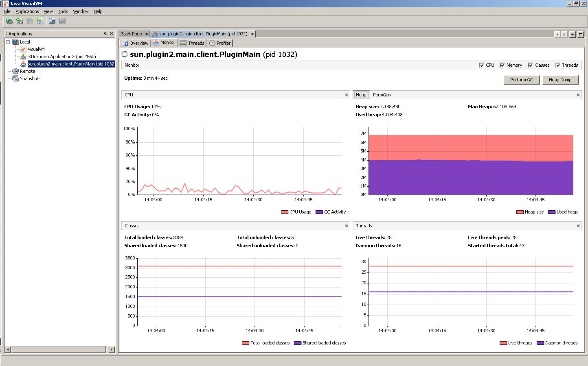Click the Applications panel horizontal scrollbar
588x366 pixels.
[x=59, y=349]
